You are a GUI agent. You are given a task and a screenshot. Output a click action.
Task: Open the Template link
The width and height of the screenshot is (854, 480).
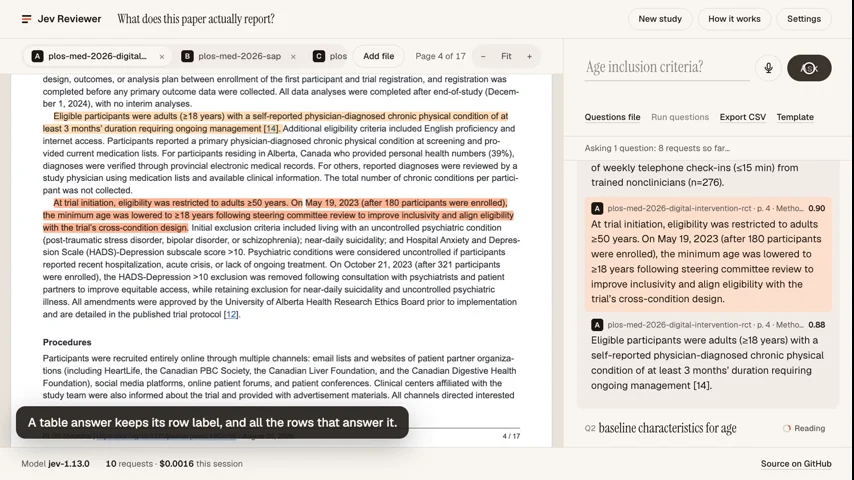pyautogui.click(x=795, y=117)
